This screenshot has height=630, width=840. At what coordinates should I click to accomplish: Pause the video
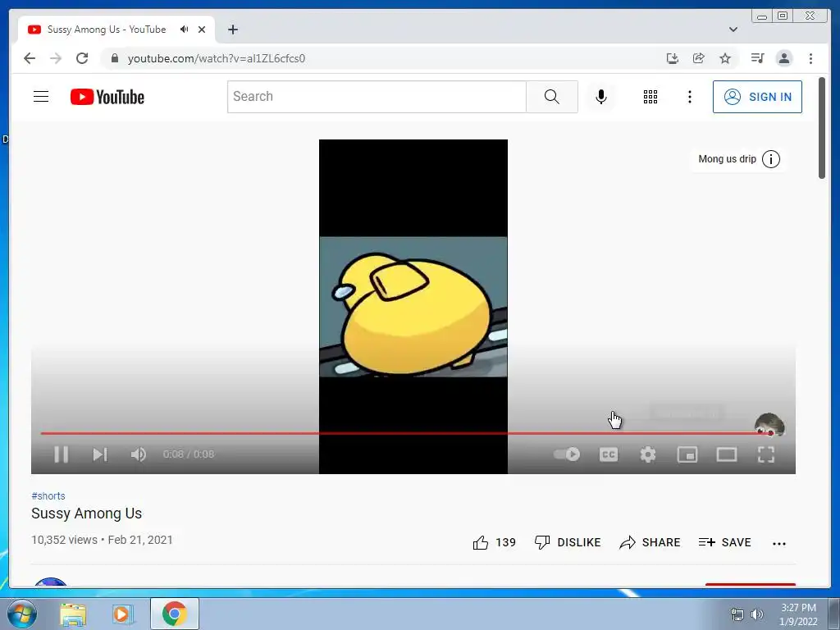pyautogui.click(x=61, y=454)
